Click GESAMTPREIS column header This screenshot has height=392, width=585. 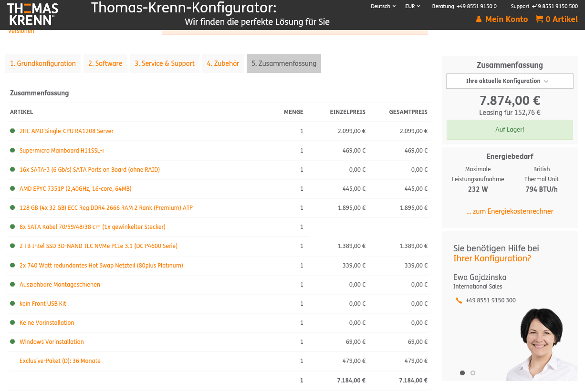pyautogui.click(x=408, y=112)
